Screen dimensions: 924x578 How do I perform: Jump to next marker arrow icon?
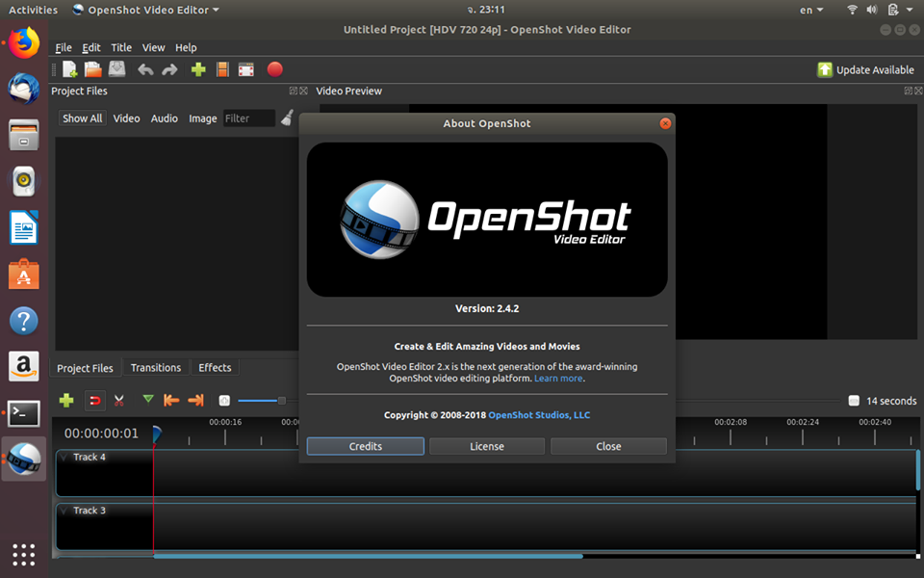(195, 401)
